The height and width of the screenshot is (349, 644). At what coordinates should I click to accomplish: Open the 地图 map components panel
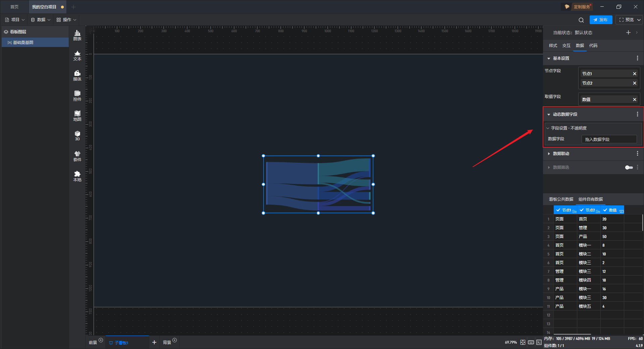77,116
